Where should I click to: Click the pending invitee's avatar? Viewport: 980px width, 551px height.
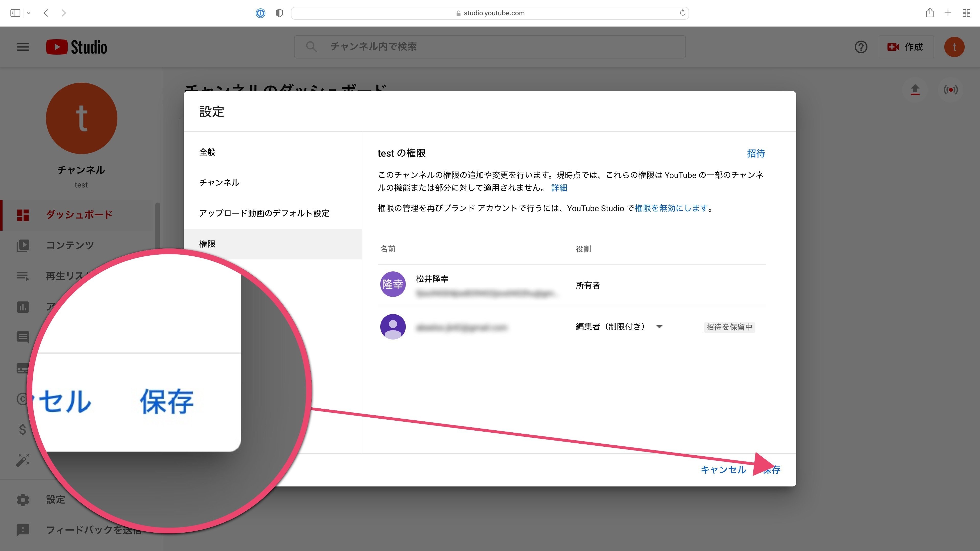coord(393,327)
